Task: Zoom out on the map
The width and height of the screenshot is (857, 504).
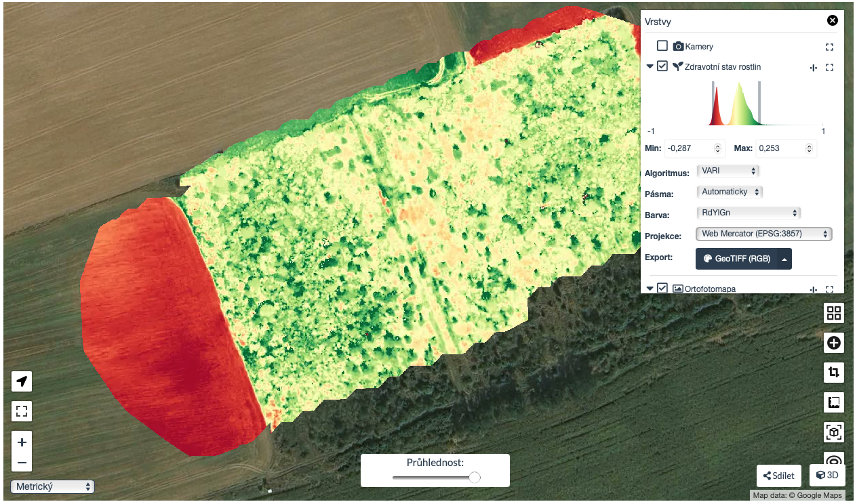Action: click(x=22, y=463)
